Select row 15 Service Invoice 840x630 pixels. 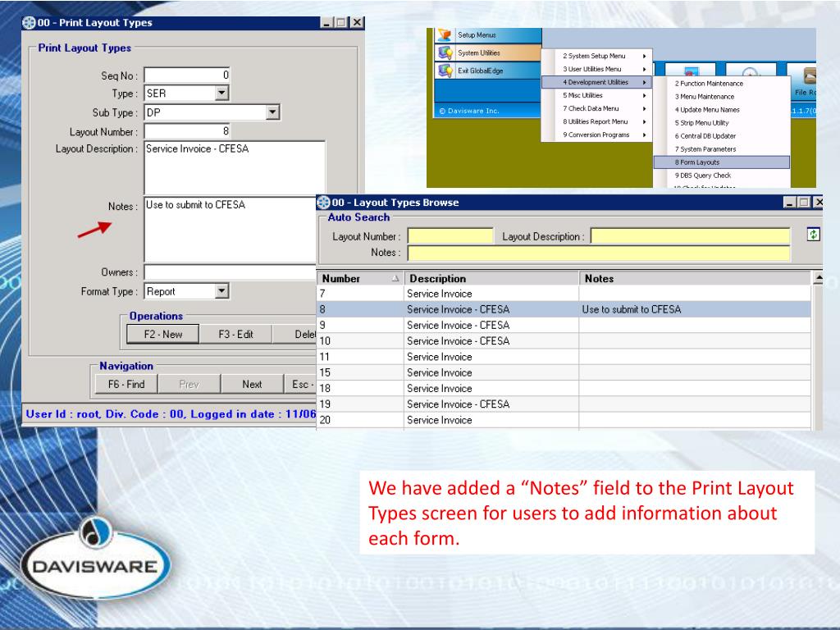coord(564,372)
